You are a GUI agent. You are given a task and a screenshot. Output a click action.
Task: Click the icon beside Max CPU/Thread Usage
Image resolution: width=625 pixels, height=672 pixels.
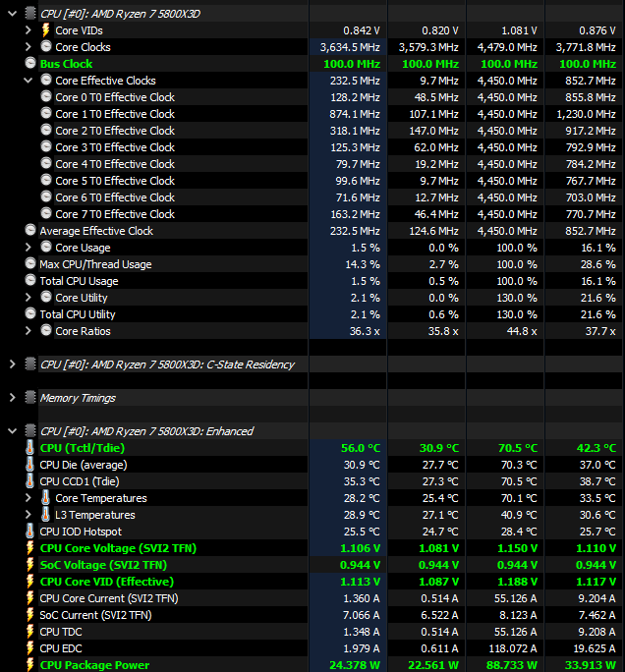[30, 263]
